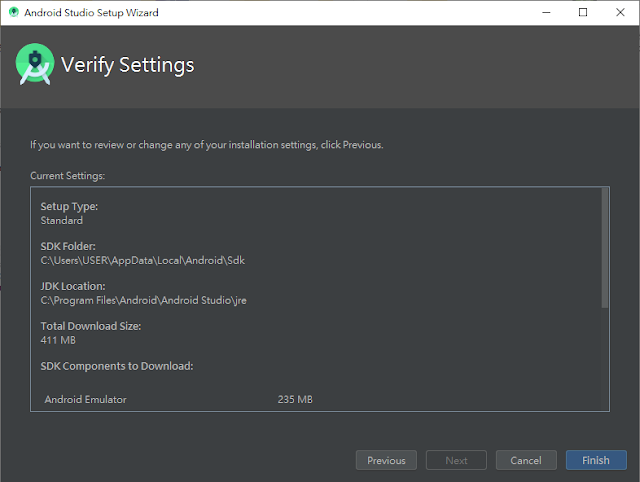This screenshot has width=640, height=482.
Task: Select the 'Android Emulator' component row
Action: 178,399
